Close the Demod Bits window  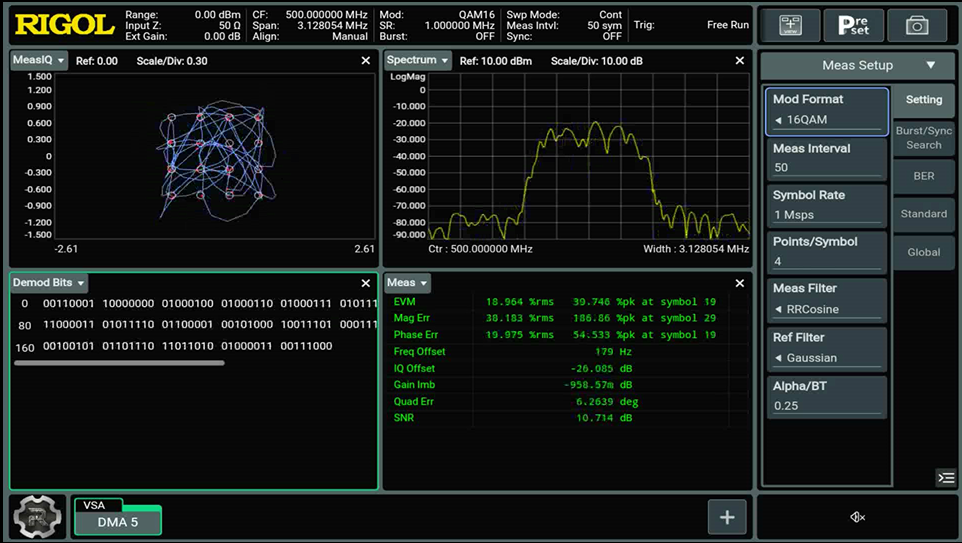(366, 283)
